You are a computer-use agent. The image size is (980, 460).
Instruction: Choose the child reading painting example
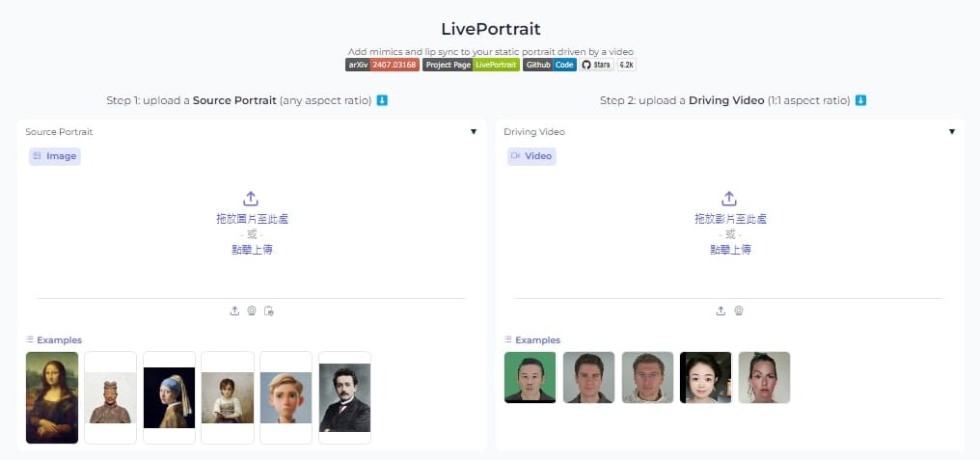pos(228,397)
